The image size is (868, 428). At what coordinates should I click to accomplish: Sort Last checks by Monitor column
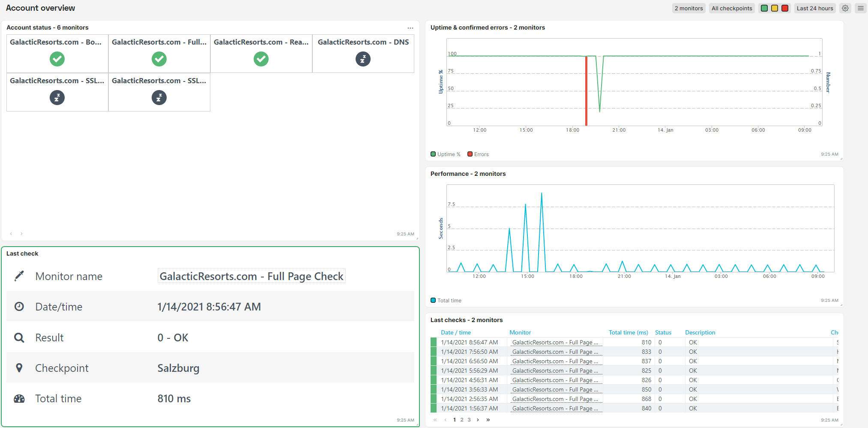point(520,332)
